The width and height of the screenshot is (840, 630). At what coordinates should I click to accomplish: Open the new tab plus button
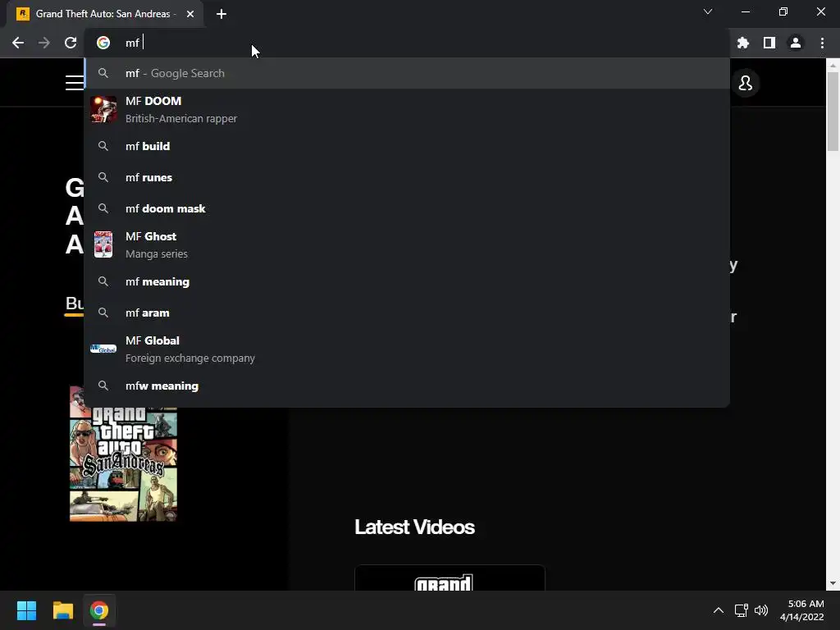(x=221, y=14)
